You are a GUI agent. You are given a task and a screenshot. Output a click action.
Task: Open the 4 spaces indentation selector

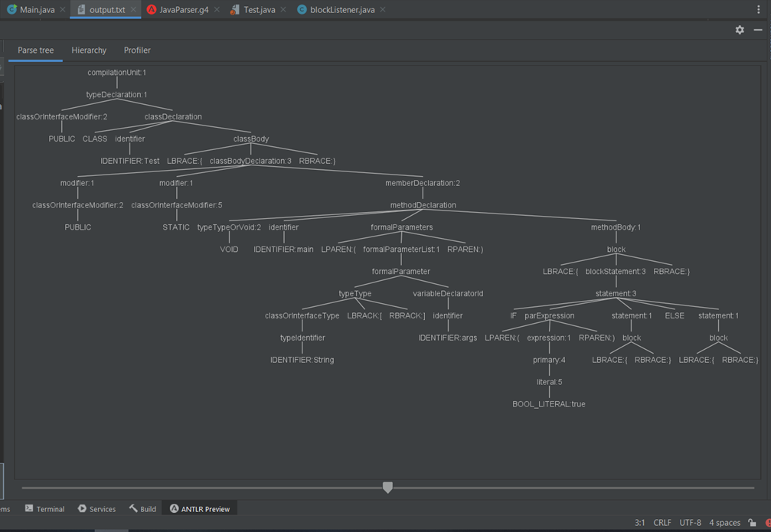tap(724, 522)
